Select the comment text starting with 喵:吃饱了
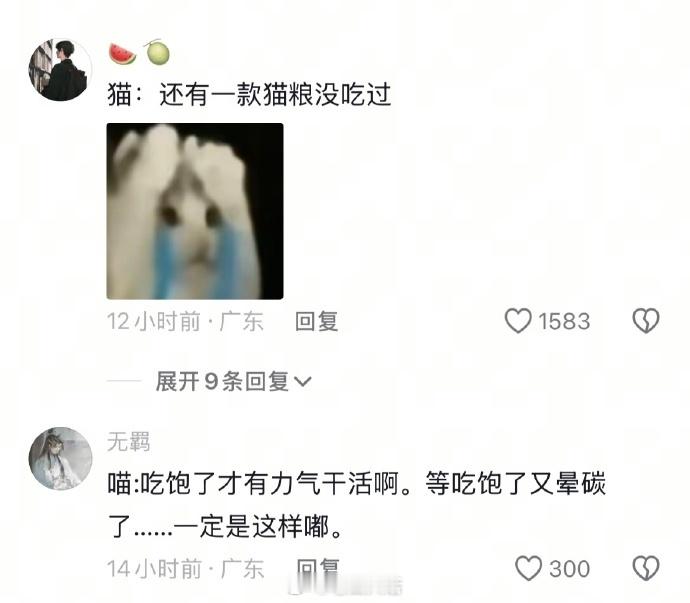 [357, 504]
